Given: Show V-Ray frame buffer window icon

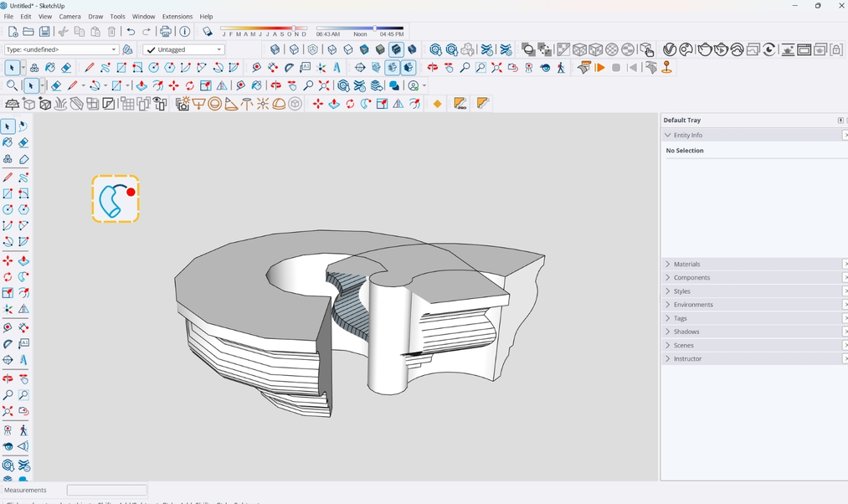Looking at the screenshot, I should 804,49.
